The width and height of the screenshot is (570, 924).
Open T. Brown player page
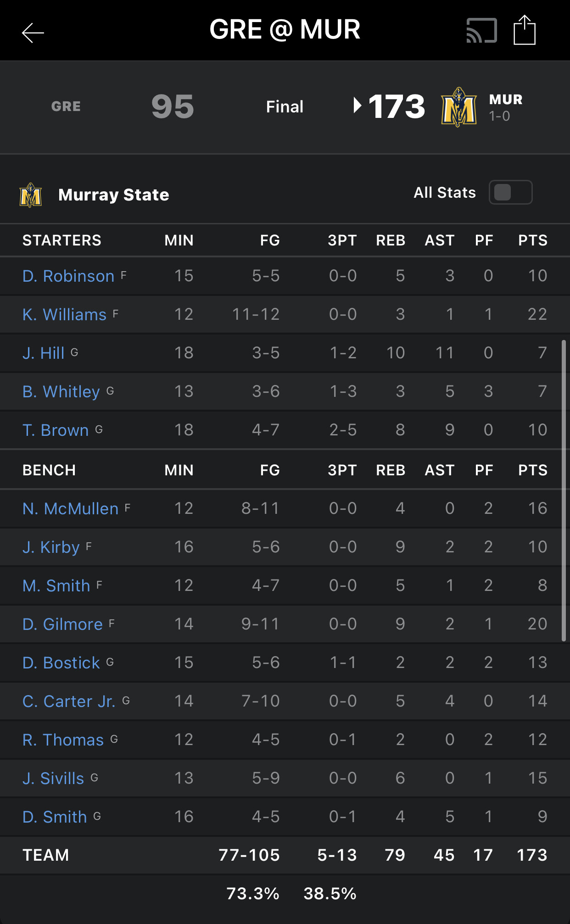56,430
